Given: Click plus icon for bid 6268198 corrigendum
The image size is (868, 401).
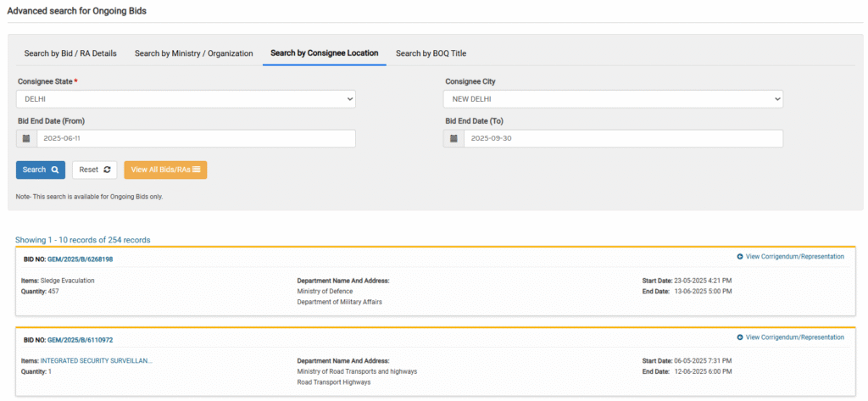Looking at the screenshot, I should [x=740, y=256].
